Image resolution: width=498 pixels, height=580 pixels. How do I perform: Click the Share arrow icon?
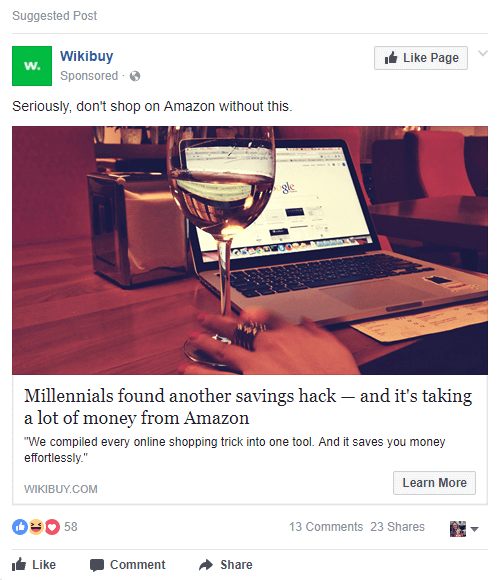coord(206,565)
